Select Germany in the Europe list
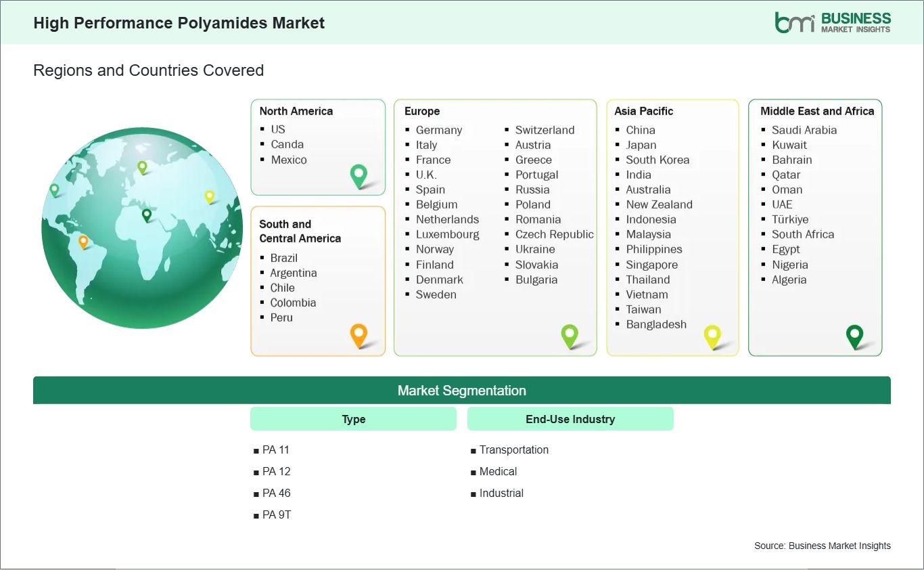This screenshot has width=924, height=570. click(x=438, y=130)
